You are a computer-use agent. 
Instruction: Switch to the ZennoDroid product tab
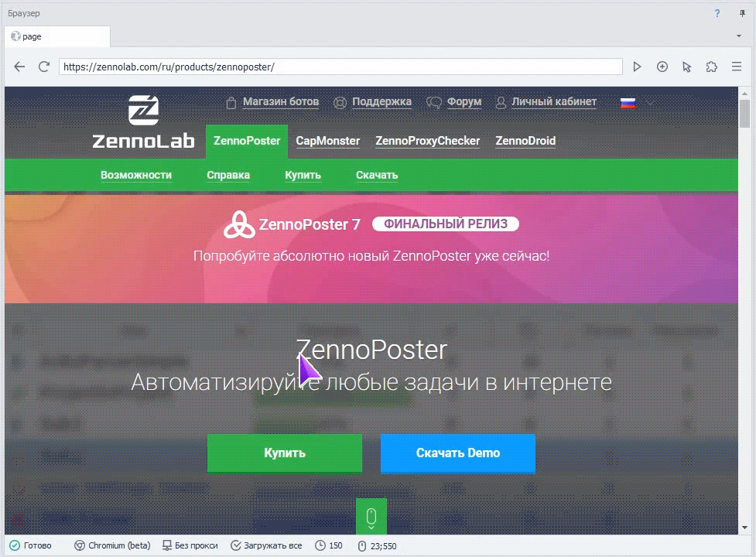[525, 141]
